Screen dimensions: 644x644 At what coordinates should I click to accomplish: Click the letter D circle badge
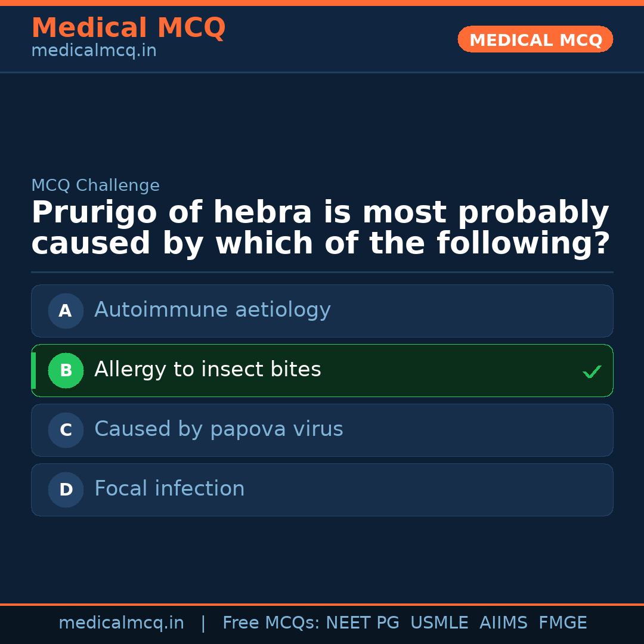tap(66, 490)
